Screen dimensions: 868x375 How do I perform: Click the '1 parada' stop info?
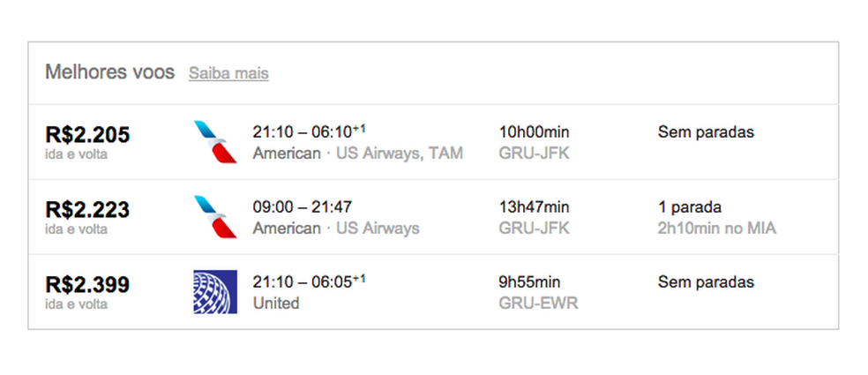pyautogui.click(x=690, y=207)
